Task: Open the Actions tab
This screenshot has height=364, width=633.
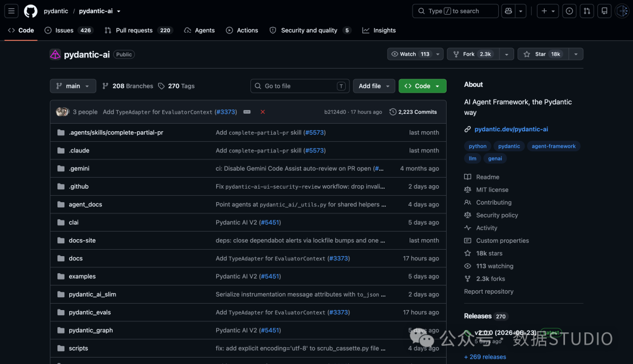Action: (242, 30)
